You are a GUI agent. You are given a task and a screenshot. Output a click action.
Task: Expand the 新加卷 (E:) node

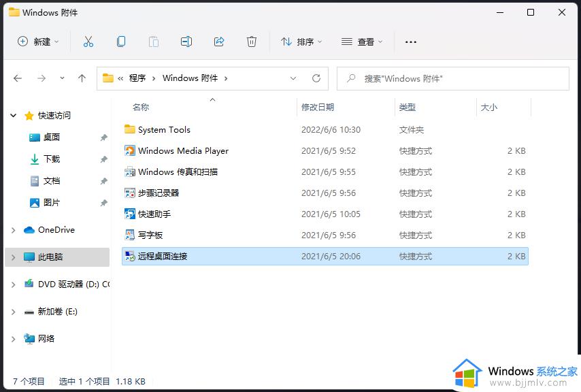pyautogui.click(x=14, y=312)
